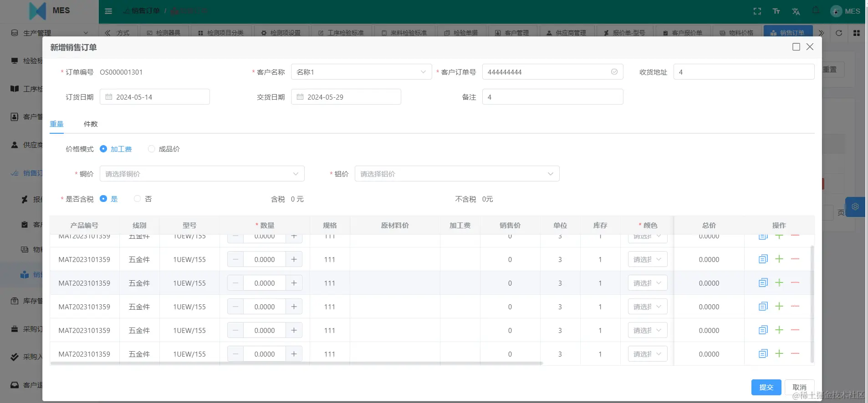This screenshot has width=868, height=403.
Task: Open the MES user avatar menu
Action: [x=845, y=11]
